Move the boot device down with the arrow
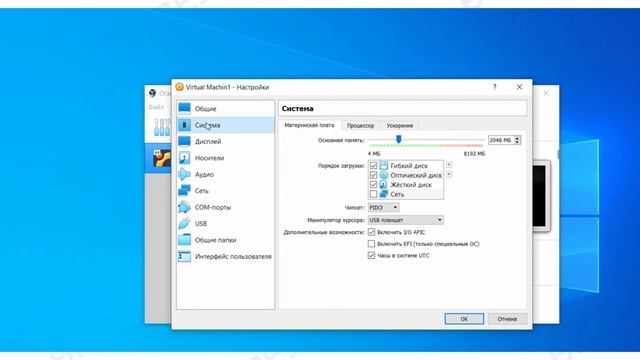 449,174
